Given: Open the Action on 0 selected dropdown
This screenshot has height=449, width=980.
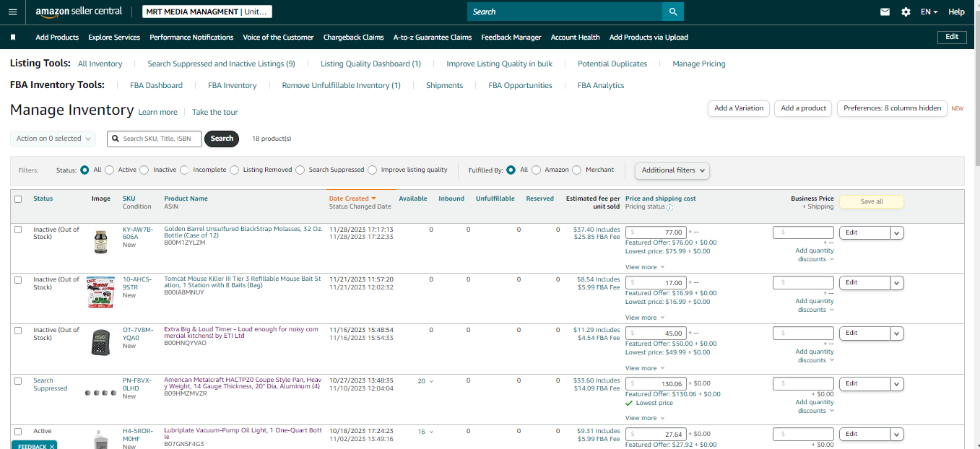Looking at the screenshot, I should 53,139.
